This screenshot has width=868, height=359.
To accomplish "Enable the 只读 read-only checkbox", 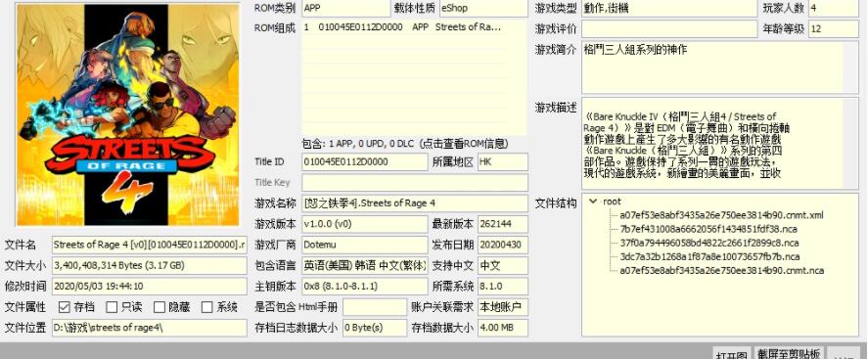I will tap(112, 307).
